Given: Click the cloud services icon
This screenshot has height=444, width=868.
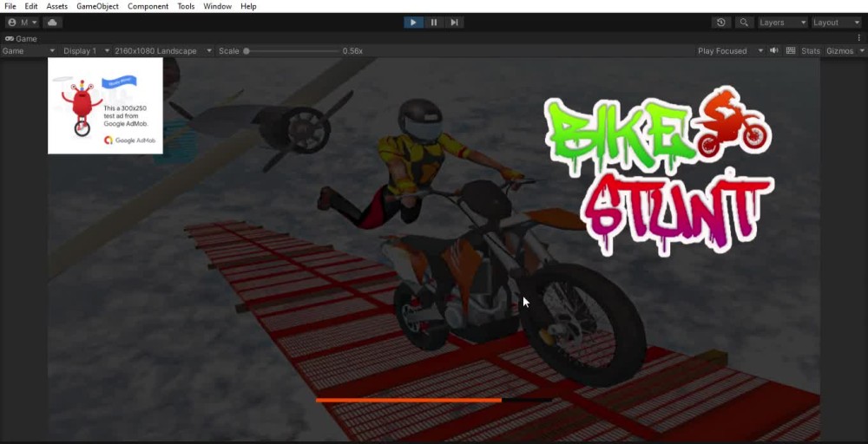Looking at the screenshot, I should (x=52, y=23).
